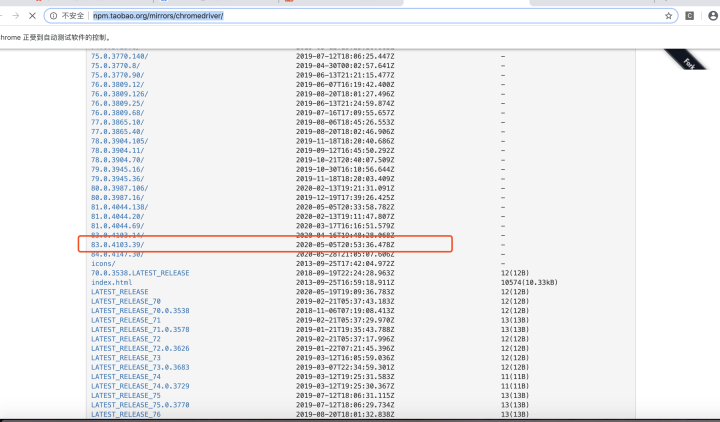This screenshot has width=720, height=422.
Task: Click the stop loading X button
Action: (x=32, y=16)
